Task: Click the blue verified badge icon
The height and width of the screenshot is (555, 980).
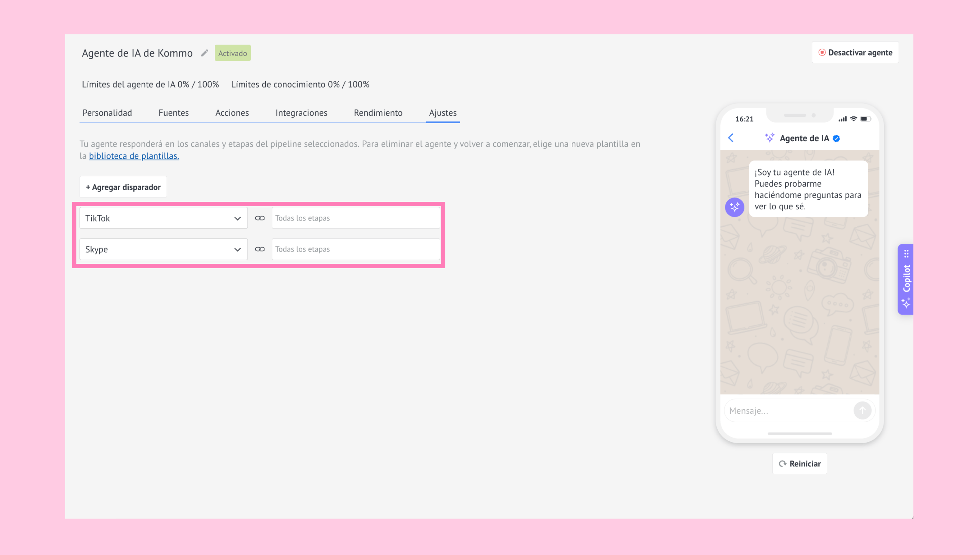Action: [836, 138]
